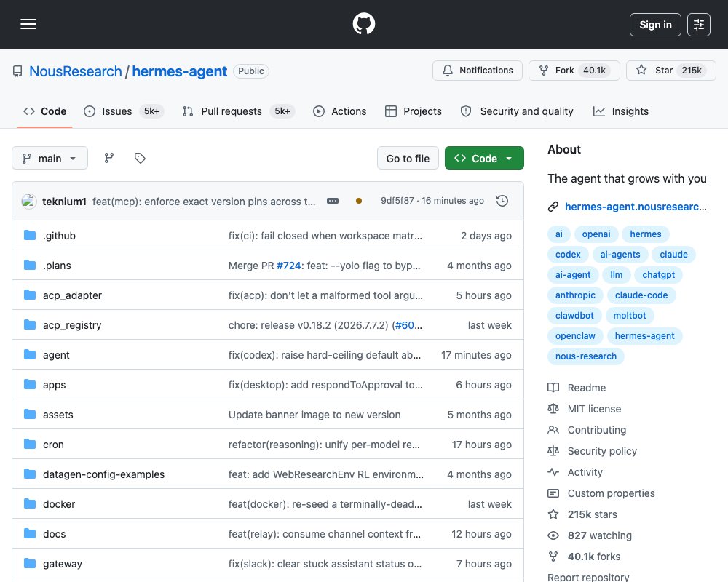Open the cron folder
728x582 pixels.
point(53,445)
